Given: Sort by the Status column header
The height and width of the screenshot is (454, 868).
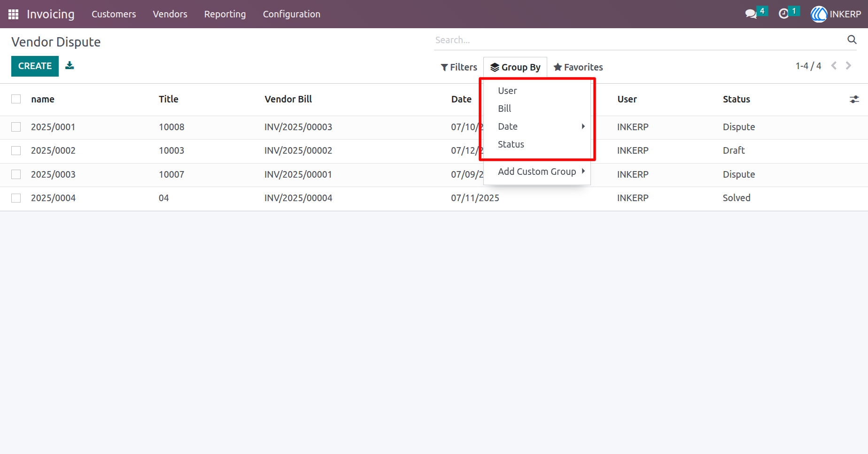Looking at the screenshot, I should click(x=736, y=99).
